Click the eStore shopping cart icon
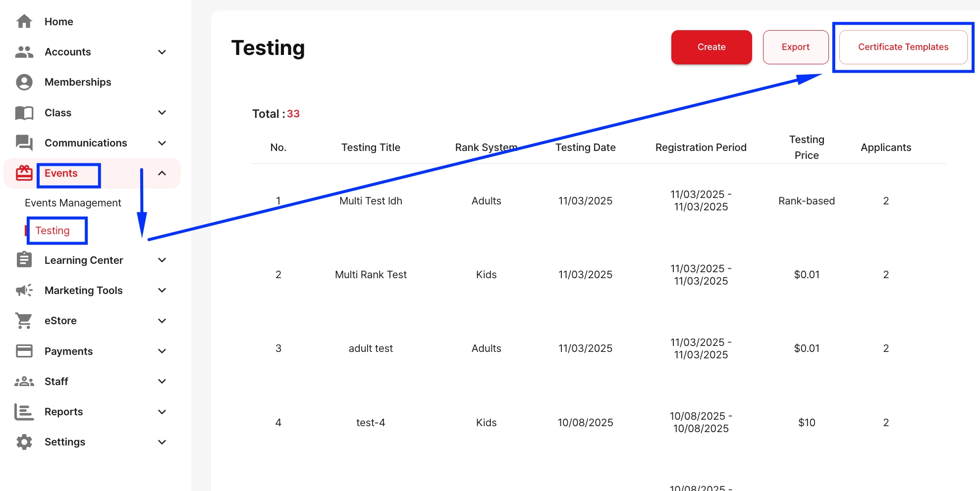Viewport: 980px width, 491px height. pyautogui.click(x=24, y=321)
